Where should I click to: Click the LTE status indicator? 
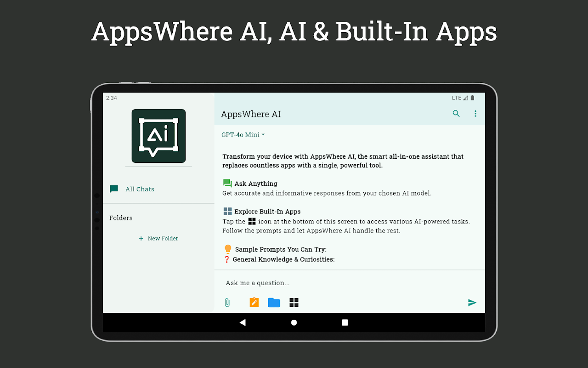tap(457, 98)
